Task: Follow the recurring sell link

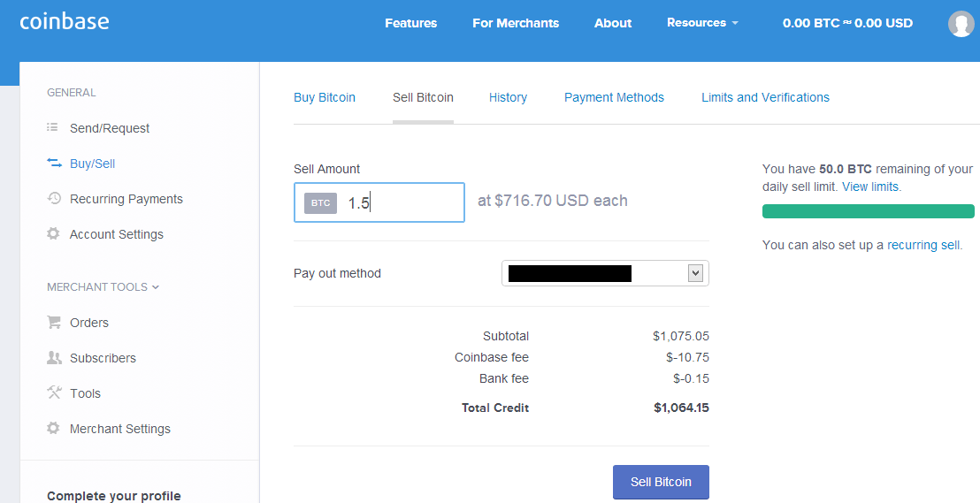Action: 923,245
